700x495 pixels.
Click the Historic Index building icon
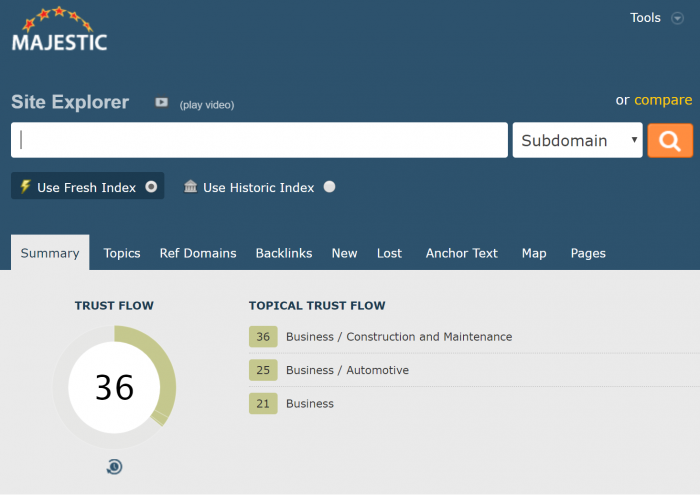pos(191,186)
